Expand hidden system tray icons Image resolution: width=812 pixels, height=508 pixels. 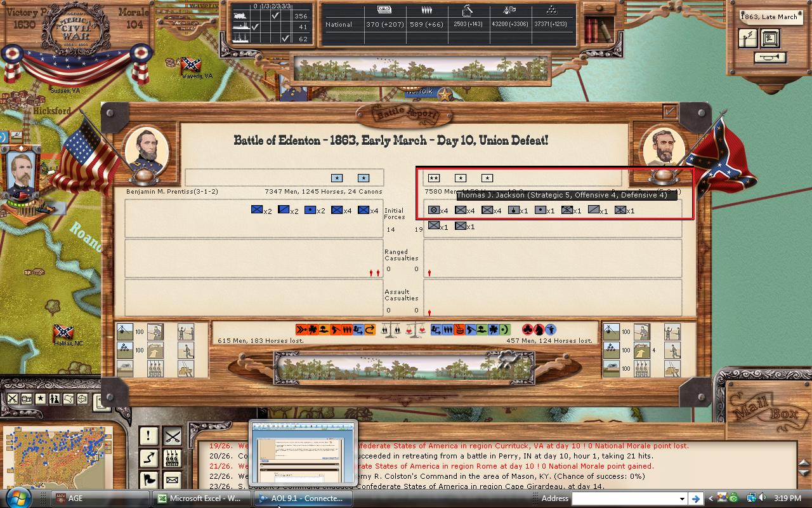(x=710, y=498)
